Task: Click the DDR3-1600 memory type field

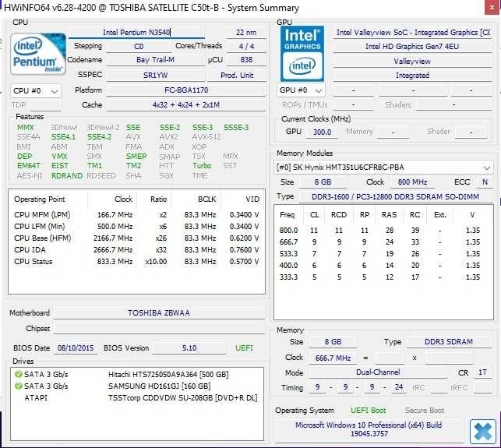Action: (x=396, y=197)
